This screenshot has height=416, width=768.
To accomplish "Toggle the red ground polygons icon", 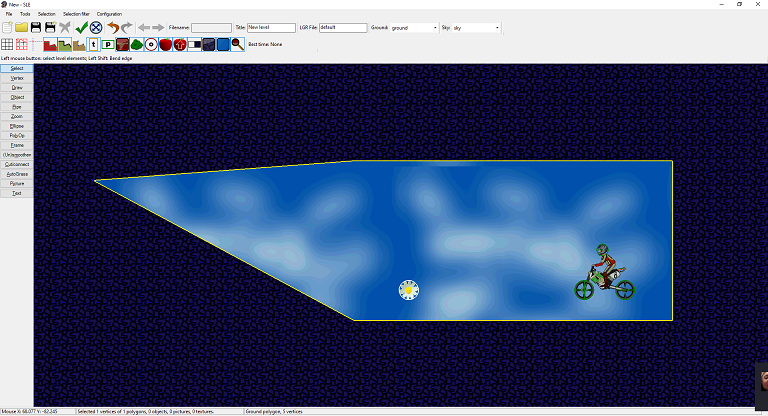I will point(50,45).
